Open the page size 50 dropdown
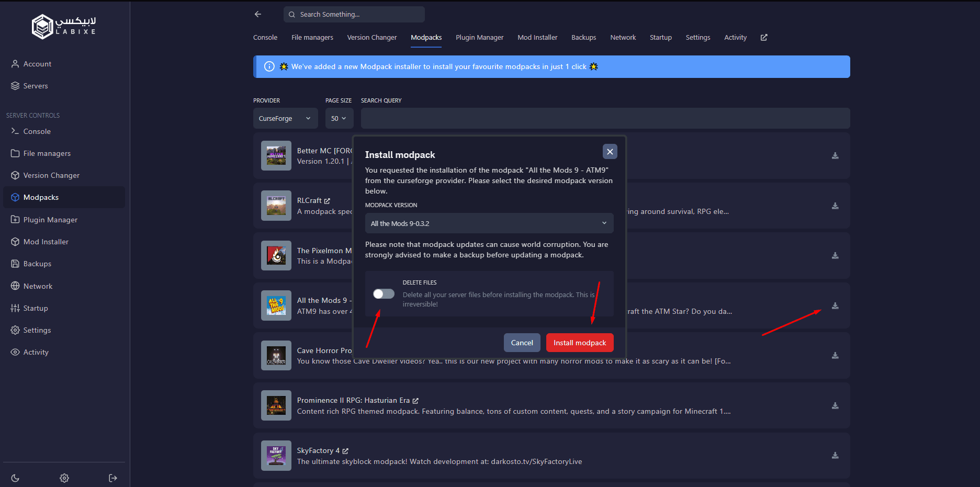This screenshot has height=487, width=980. pos(339,118)
